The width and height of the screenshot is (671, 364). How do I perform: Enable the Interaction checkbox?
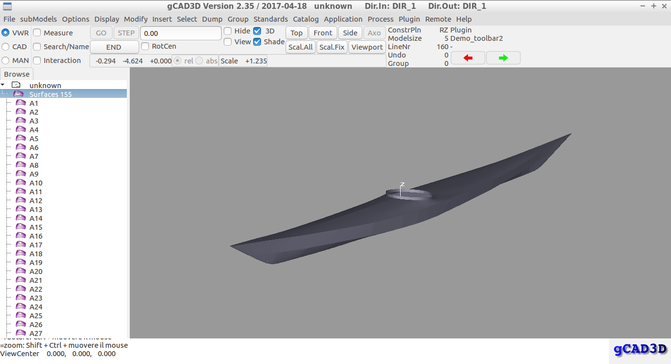pos(37,60)
